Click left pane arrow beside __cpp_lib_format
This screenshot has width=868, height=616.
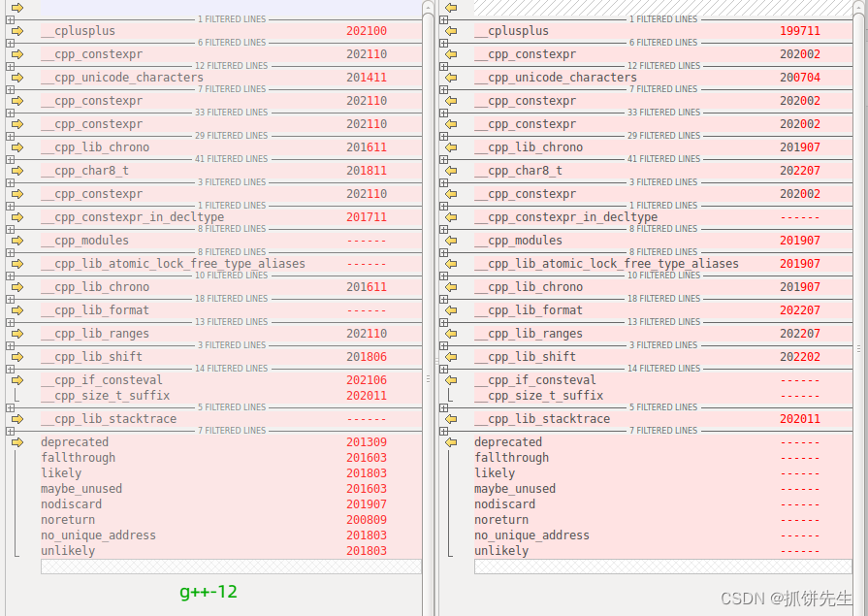coord(17,310)
